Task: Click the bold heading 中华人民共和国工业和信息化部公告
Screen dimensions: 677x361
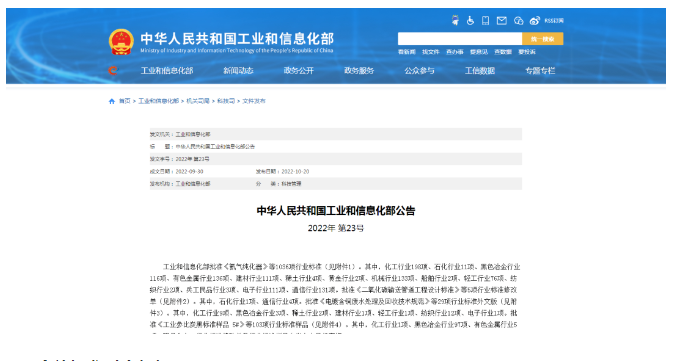Action: tap(336, 211)
